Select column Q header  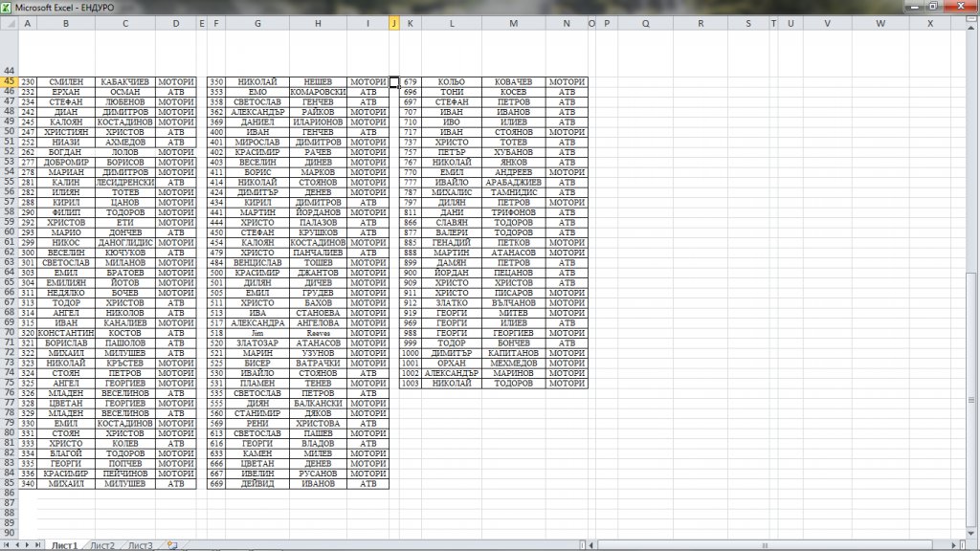[646, 23]
